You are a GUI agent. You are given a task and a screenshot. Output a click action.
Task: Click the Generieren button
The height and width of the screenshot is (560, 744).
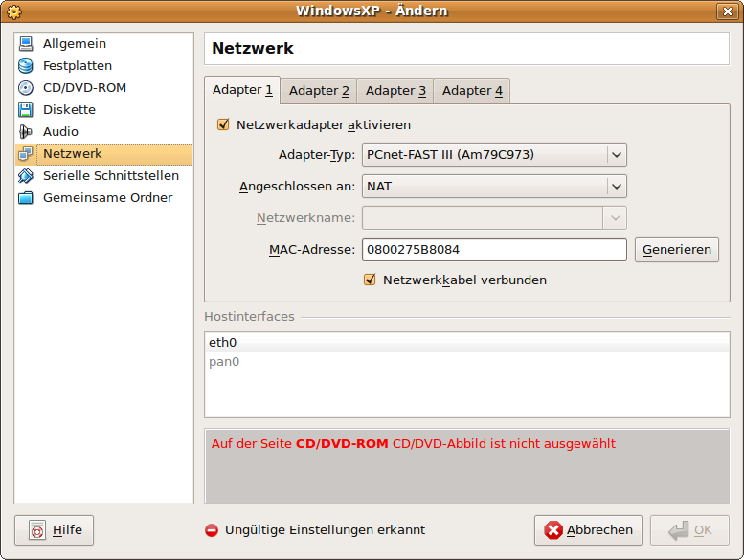(677, 250)
